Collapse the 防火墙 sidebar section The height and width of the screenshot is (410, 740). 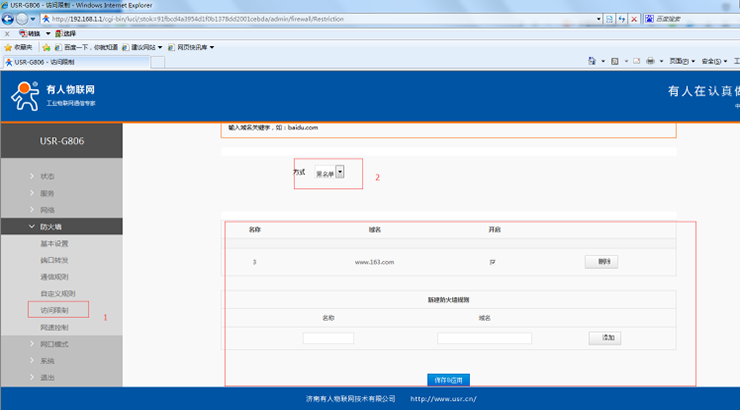pyautogui.click(x=53, y=226)
